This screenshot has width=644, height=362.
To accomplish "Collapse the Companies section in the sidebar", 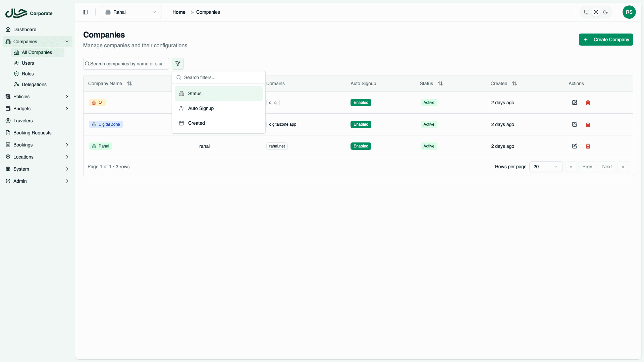I will click(x=67, y=42).
